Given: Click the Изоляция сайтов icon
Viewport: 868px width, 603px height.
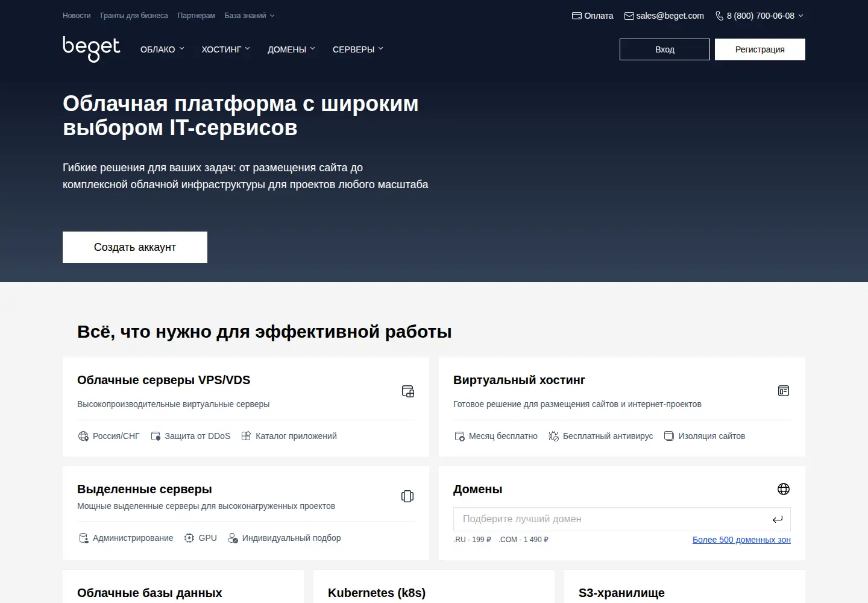Looking at the screenshot, I should (x=668, y=436).
